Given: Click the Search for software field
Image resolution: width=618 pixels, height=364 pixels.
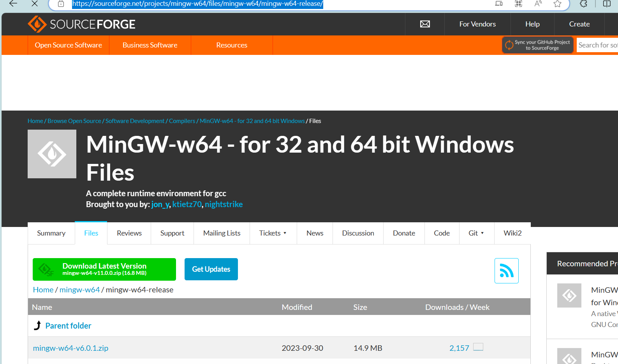Looking at the screenshot, I should (597, 45).
